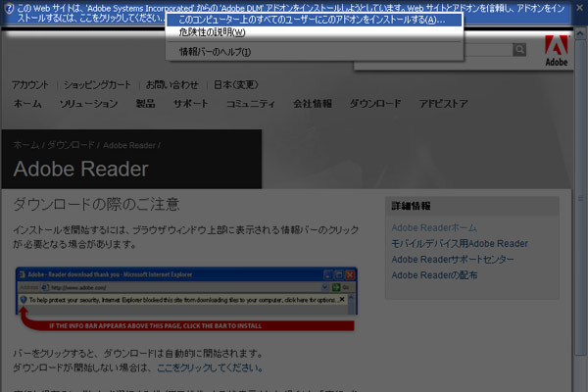The height and width of the screenshot is (392, 588).
Task: Select install add-on for all users option
Action: 312,20
